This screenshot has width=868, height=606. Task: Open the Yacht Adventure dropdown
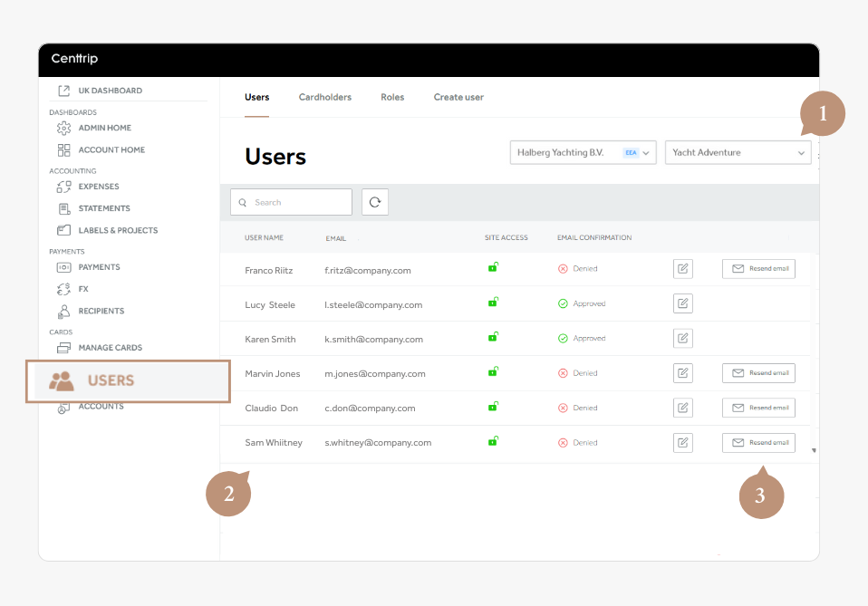point(738,152)
